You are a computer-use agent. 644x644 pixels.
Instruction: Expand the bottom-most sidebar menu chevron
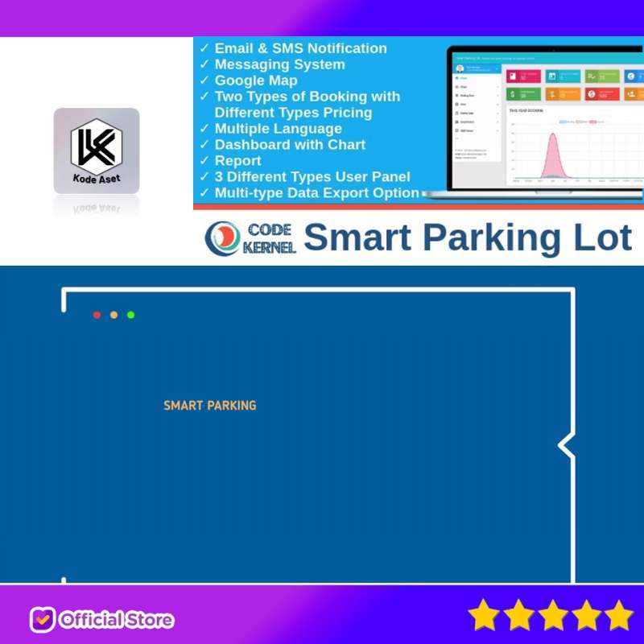point(497,130)
